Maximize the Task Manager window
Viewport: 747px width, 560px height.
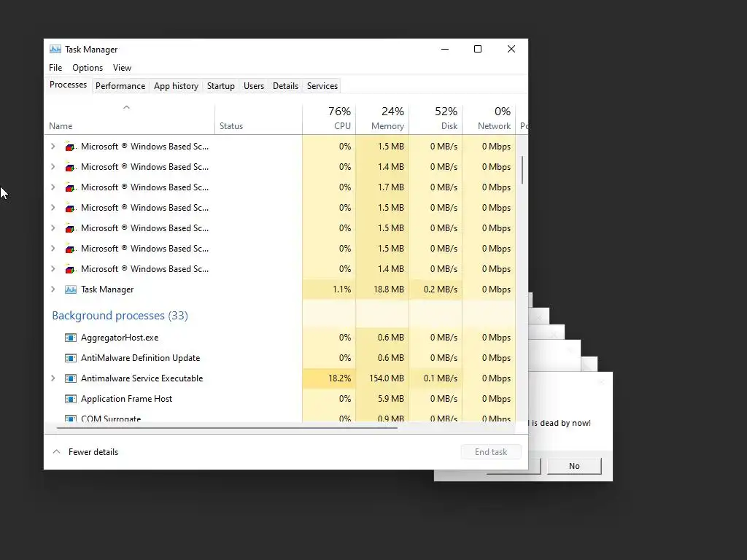[x=478, y=49]
